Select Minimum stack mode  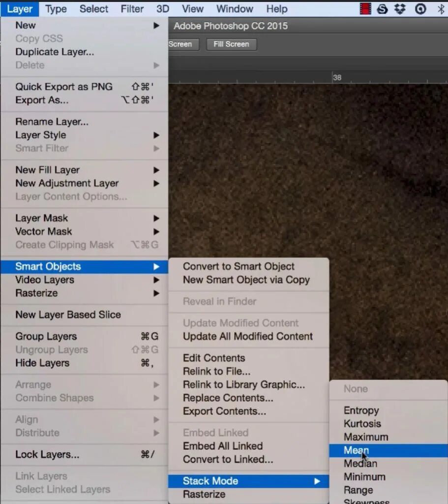click(388, 477)
